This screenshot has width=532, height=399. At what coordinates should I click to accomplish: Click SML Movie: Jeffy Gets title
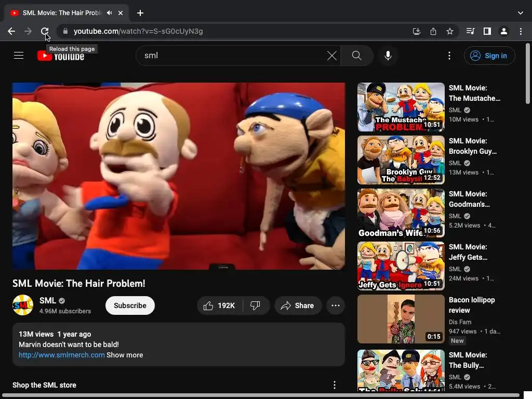click(x=468, y=252)
